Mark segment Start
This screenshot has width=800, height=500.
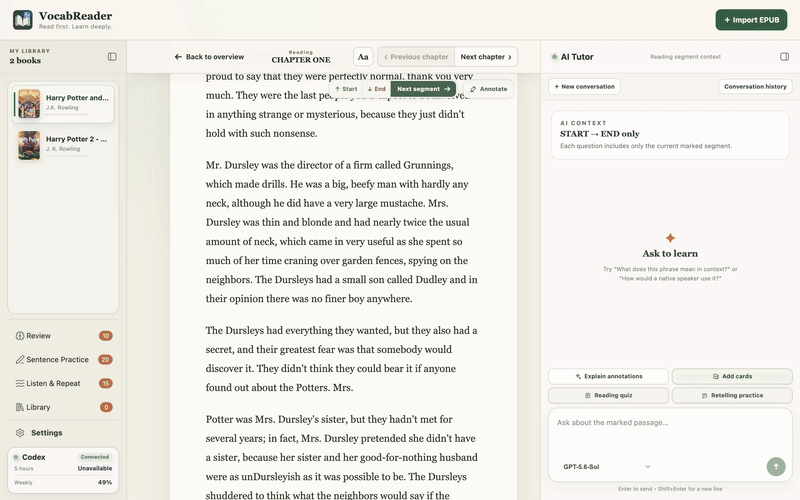[346, 89]
